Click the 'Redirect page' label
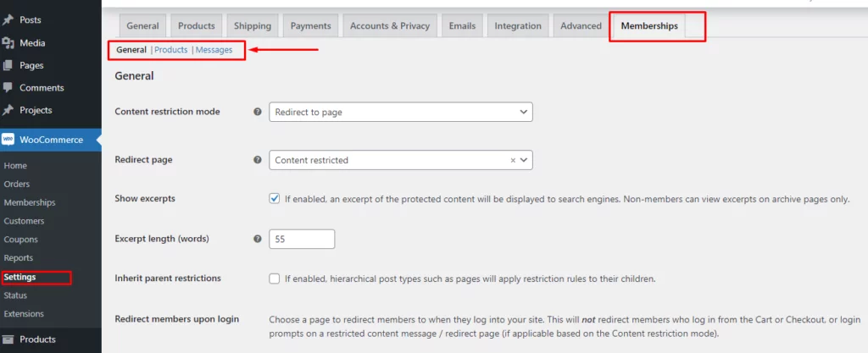 point(143,160)
